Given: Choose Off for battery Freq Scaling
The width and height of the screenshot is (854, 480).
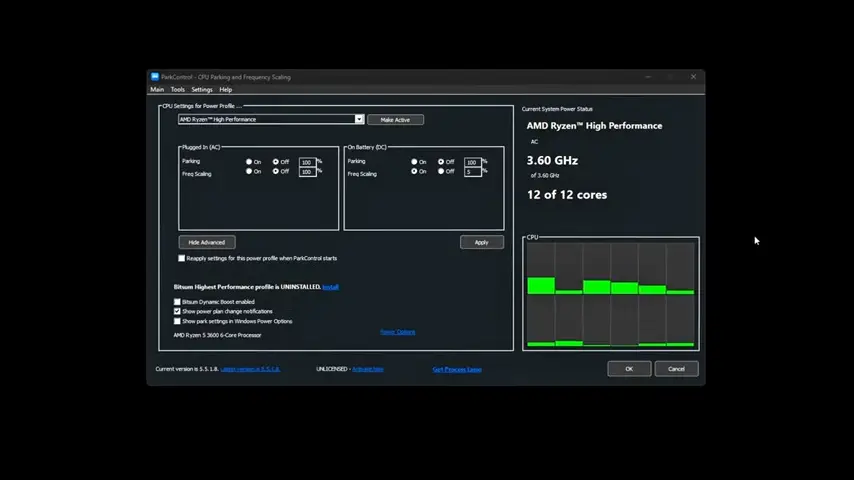Looking at the screenshot, I should coord(441,171).
